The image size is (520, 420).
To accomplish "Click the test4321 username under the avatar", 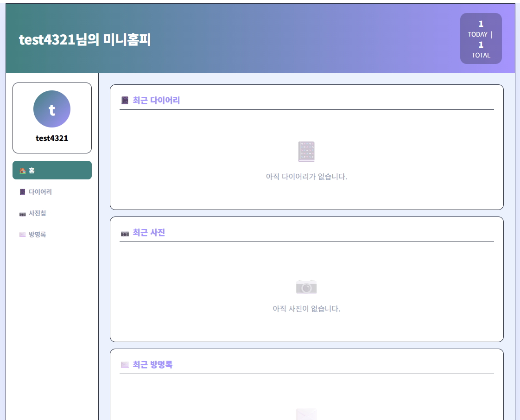I will point(52,138).
